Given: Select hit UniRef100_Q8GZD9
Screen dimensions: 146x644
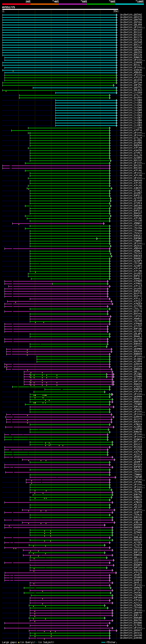Looking at the screenshot, I should point(131,52).
